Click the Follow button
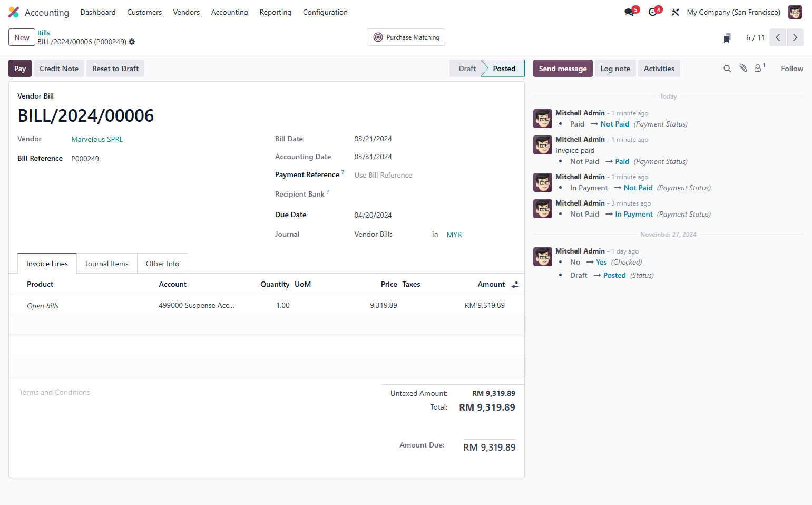The height and width of the screenshot is (505, 812). (x=792, y=69)
